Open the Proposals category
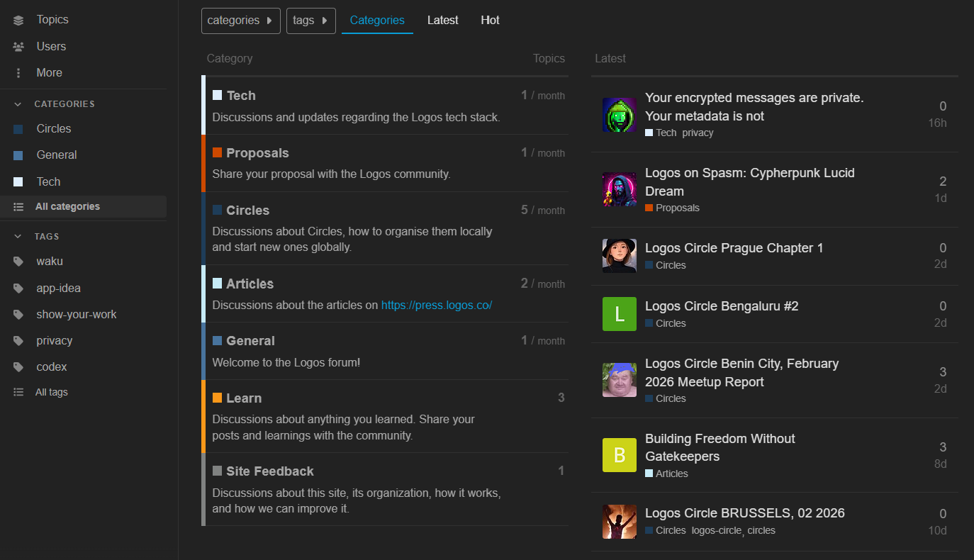Screen dimensions: 974x560 (257, 153)
